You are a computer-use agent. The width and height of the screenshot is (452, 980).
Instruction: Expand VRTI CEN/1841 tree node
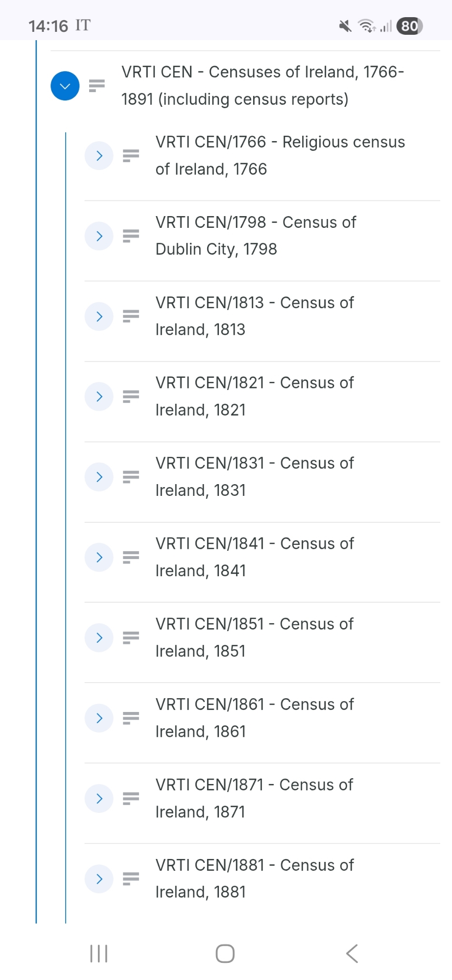coord(99,557)
